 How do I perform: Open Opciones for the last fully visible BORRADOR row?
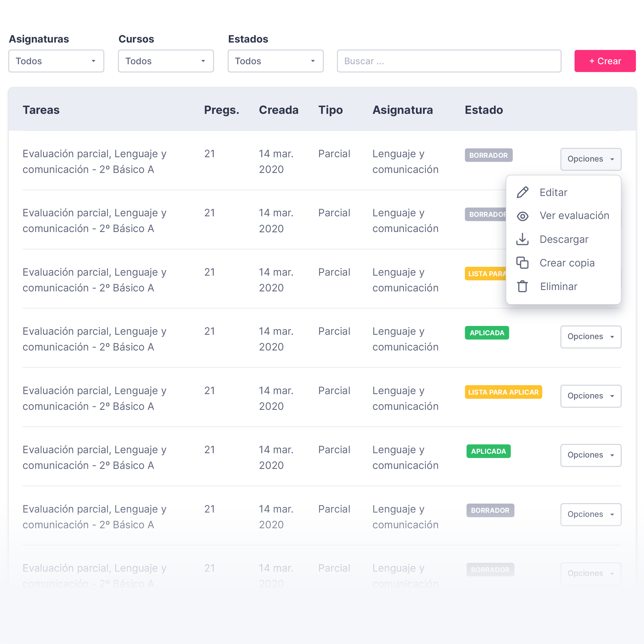pos(591,514)
